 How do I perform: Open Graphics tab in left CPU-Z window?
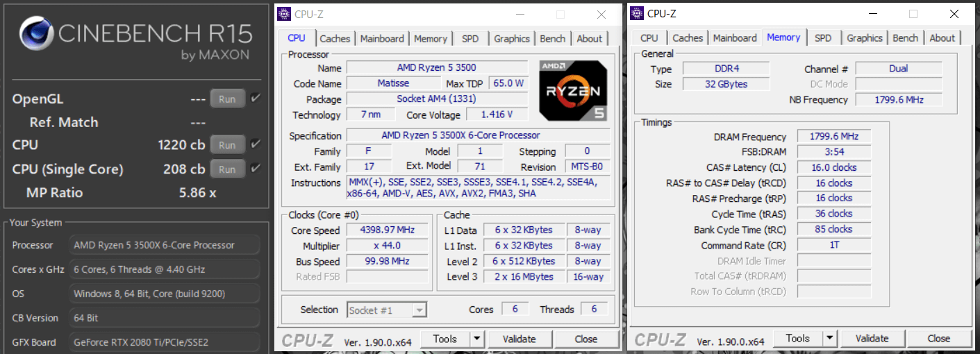[512, 39]
